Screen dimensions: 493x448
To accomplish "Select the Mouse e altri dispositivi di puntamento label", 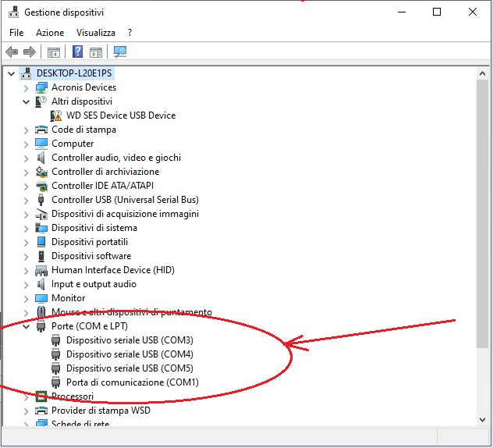I will pyautogui.click(x=132, y=312).
